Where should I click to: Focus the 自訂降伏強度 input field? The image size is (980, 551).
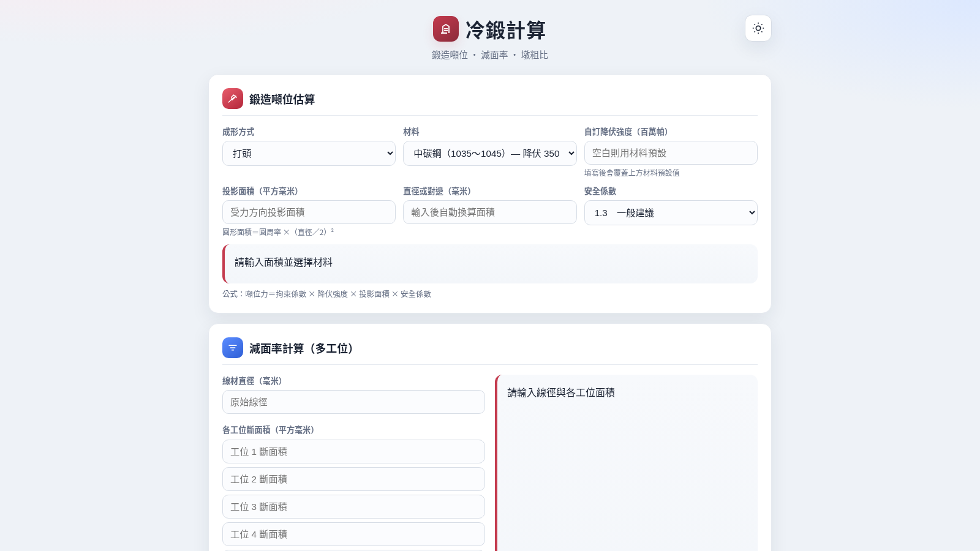[671, 153]
